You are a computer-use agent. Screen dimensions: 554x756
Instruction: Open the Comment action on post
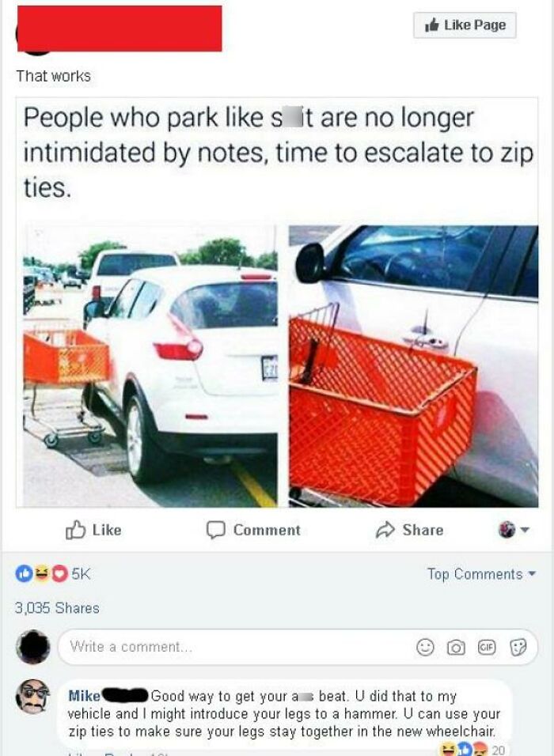coord(253,530)
